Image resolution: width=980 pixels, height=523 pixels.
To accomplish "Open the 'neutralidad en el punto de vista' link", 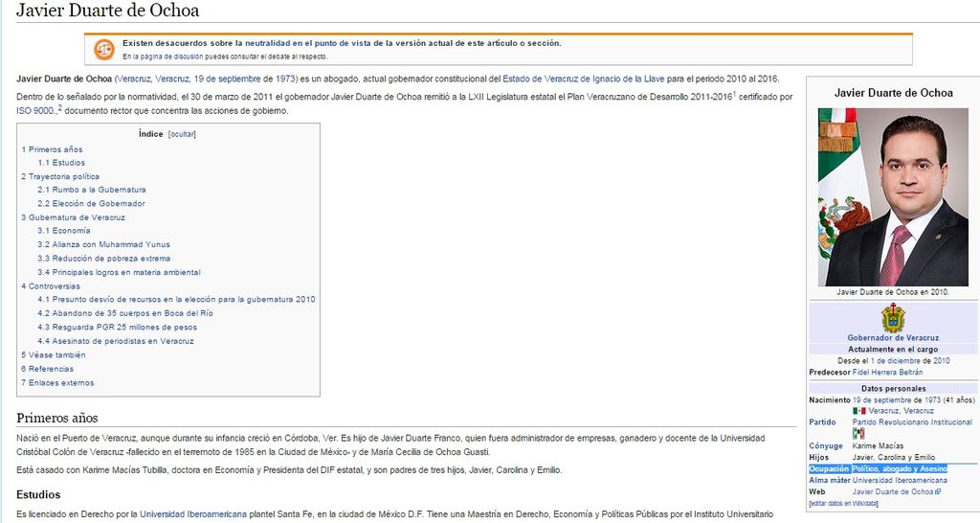I will [x=307, y=43].
